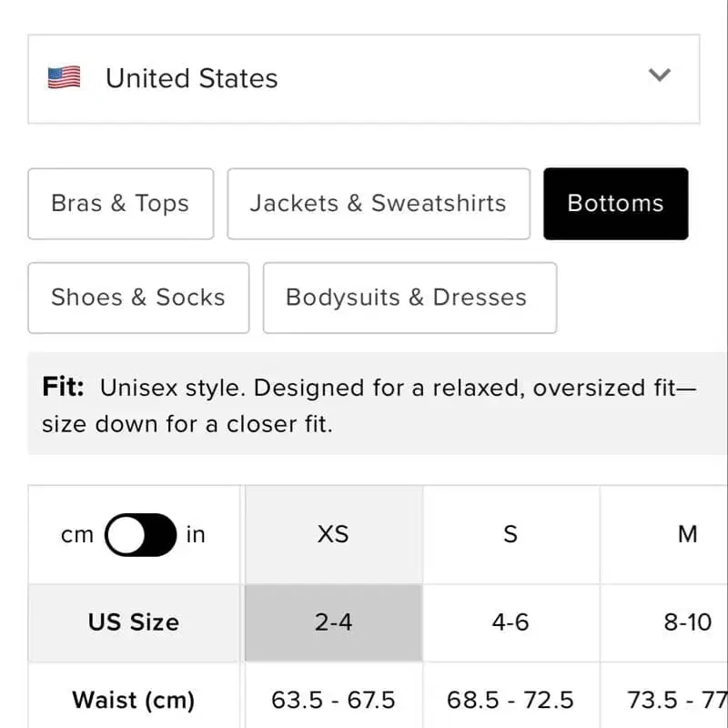Click the 63.5 - 67.5 waist cell
The height and width of the screenshot is (728, 728).
pyautogui.click(x=333, y=695)
